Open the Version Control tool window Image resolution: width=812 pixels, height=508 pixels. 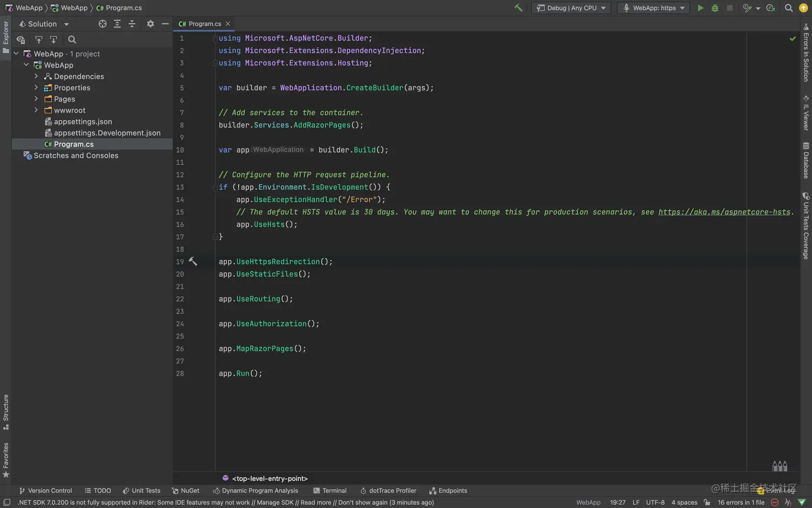pos(45,490)
